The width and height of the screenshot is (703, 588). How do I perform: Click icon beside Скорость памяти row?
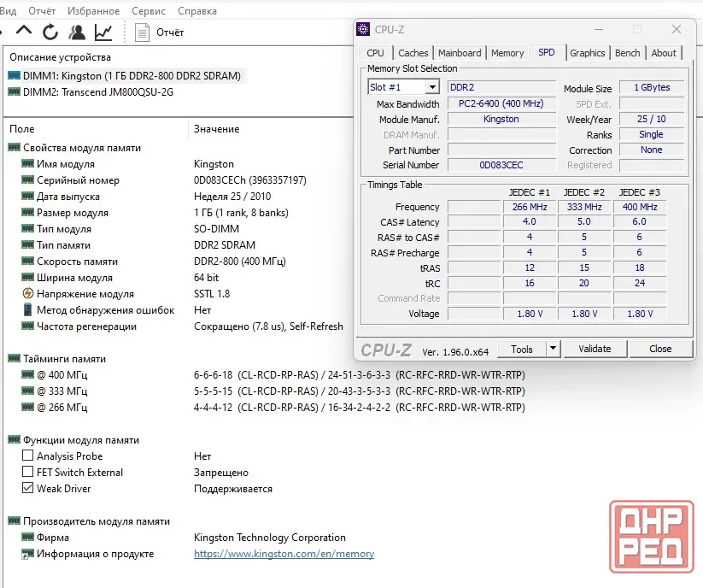28,261
